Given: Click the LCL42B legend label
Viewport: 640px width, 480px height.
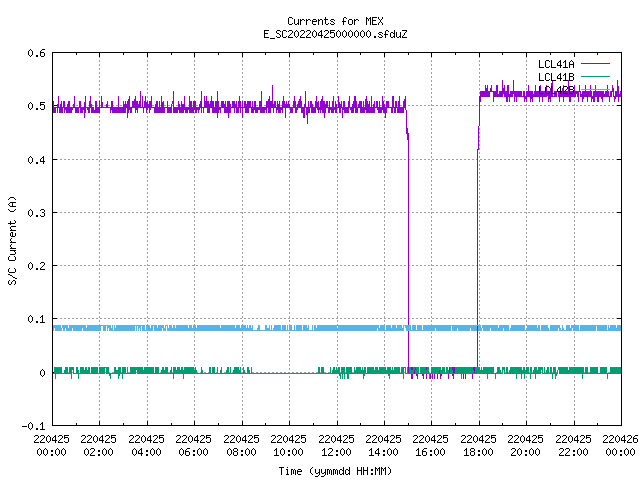Looking at the screenshot, I should click(556, 90).
